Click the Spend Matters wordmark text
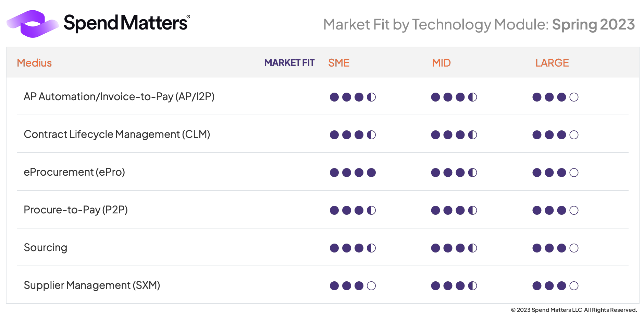644x317 pixels. coord(126,23)
